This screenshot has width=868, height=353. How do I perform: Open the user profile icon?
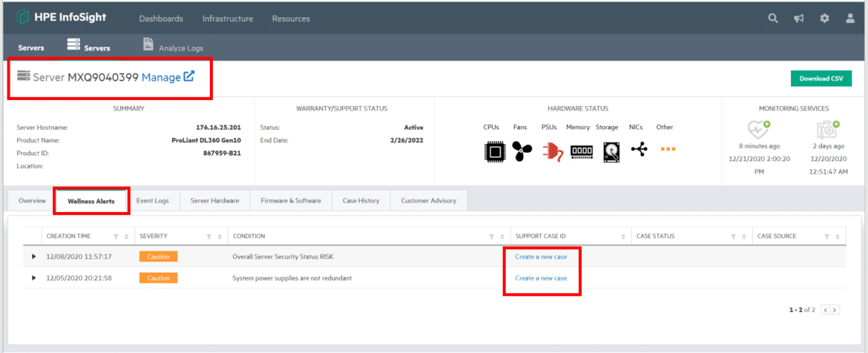click(x=850, y=19)
